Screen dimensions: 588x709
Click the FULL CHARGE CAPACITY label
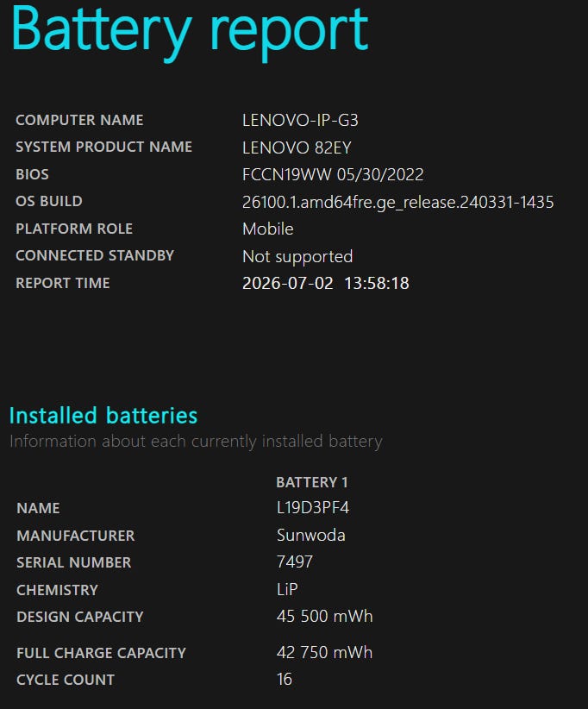click(101, 653)
